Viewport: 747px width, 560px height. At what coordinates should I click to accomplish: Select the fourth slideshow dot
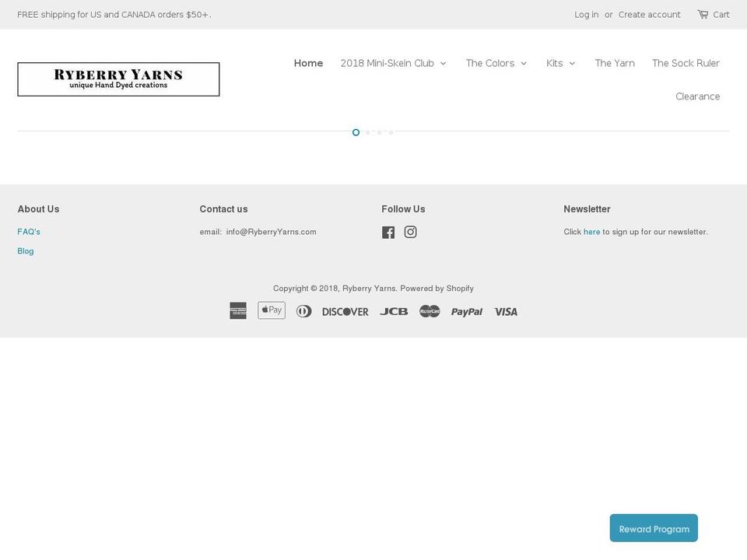pyautogui.click(x=391, y=132)
